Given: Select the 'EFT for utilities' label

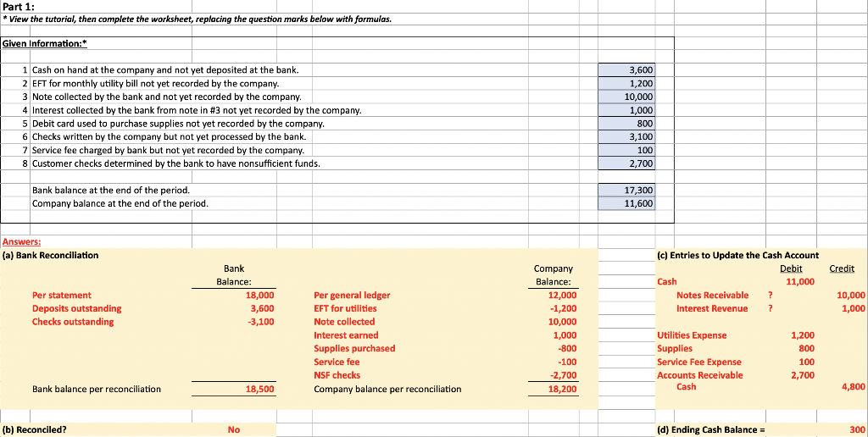Looking at the screenshot, I should click(345, 308).
